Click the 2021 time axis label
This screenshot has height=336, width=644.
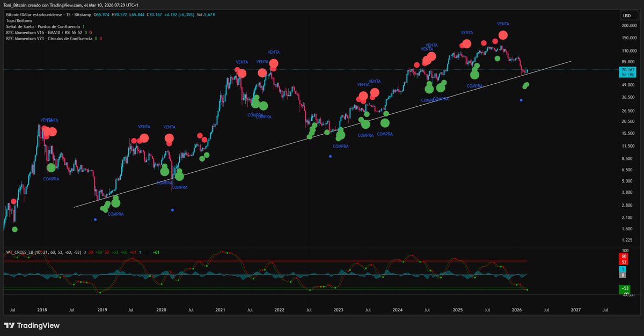(x=220, y=310)
